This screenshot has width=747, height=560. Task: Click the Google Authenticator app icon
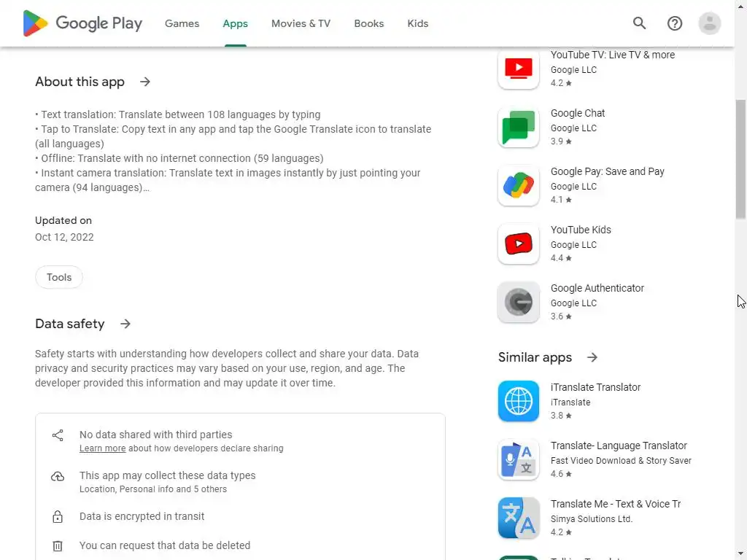[x=519, y=303]
